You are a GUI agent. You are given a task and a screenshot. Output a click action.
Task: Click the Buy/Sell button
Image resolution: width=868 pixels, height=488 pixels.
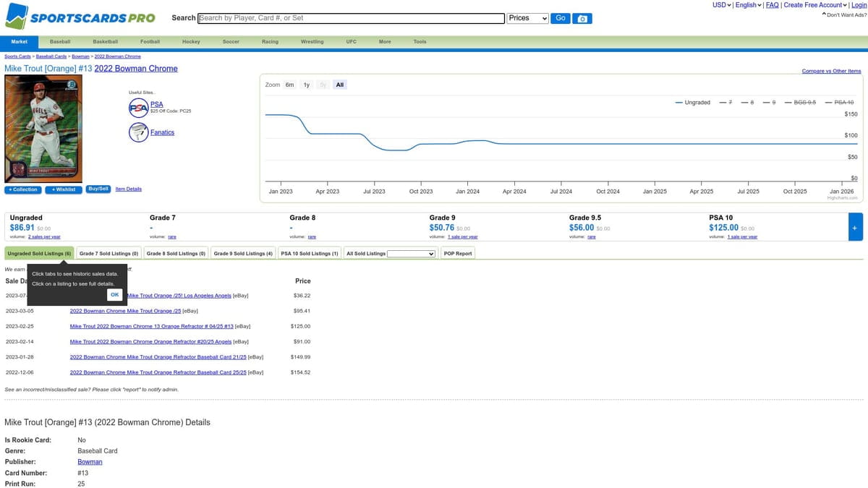(x=98, y=189)
